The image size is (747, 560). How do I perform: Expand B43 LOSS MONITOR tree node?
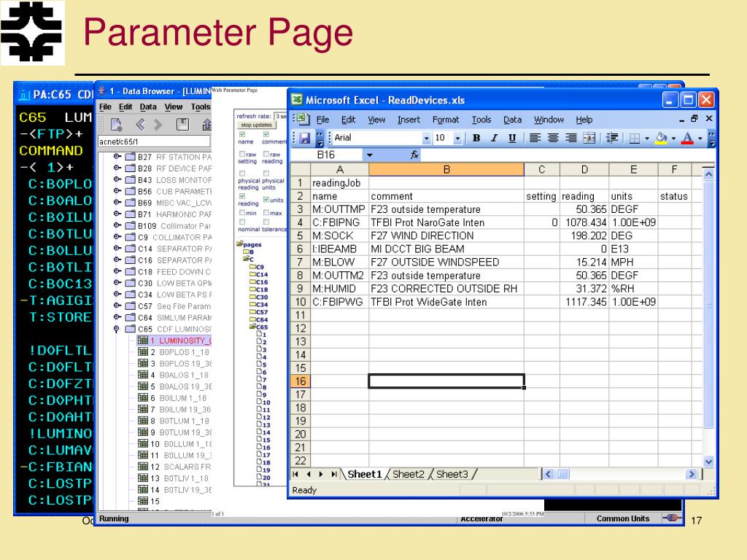[x=117, y=179]
